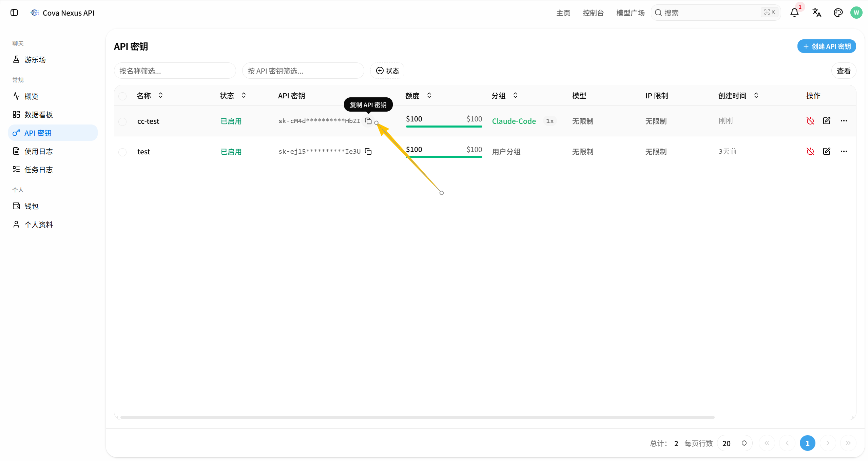868x461 pixels.
Task: Disable the cc-test key with power icon
Action: tap(810, 121)
